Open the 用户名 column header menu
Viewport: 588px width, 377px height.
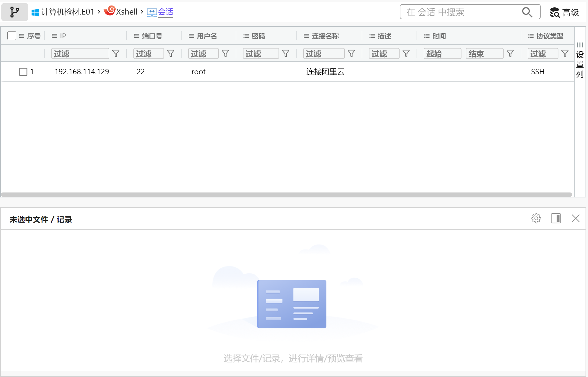[x=191, y=36]
